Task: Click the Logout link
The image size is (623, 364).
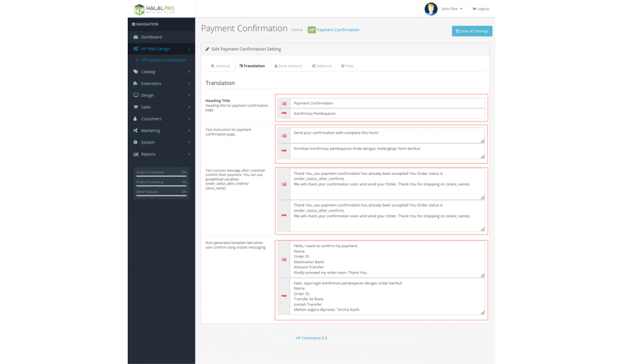Action: point(480,9)
